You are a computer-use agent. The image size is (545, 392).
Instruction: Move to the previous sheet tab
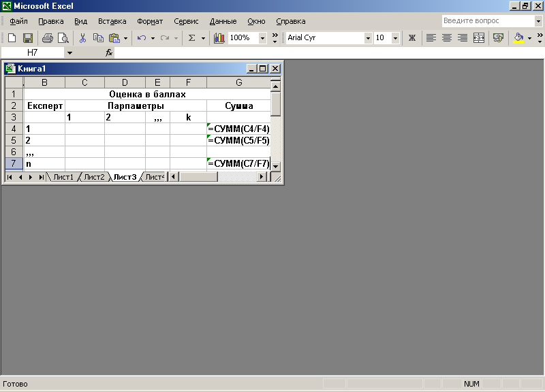(20, 177)
